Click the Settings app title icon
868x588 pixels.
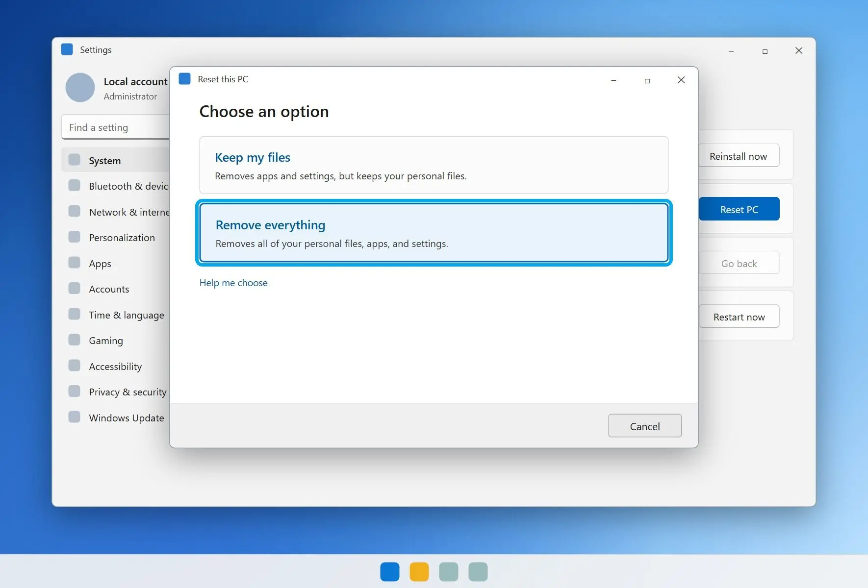point(67,49)
